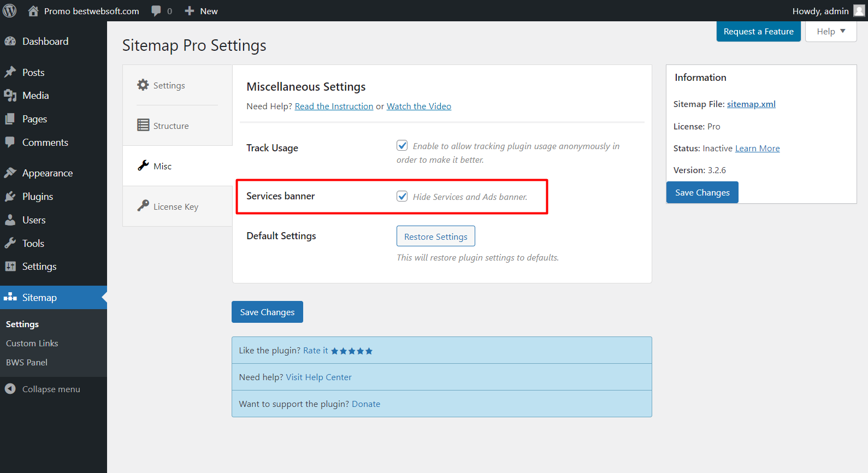Viewport: 868px width, 473px height.
Task: Select Settings submenu under Sitemap
Action: (x=22, y=324)
